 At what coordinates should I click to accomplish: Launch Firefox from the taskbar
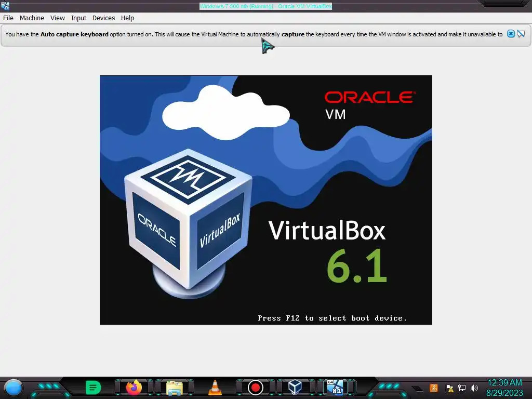tap(134, 388)
